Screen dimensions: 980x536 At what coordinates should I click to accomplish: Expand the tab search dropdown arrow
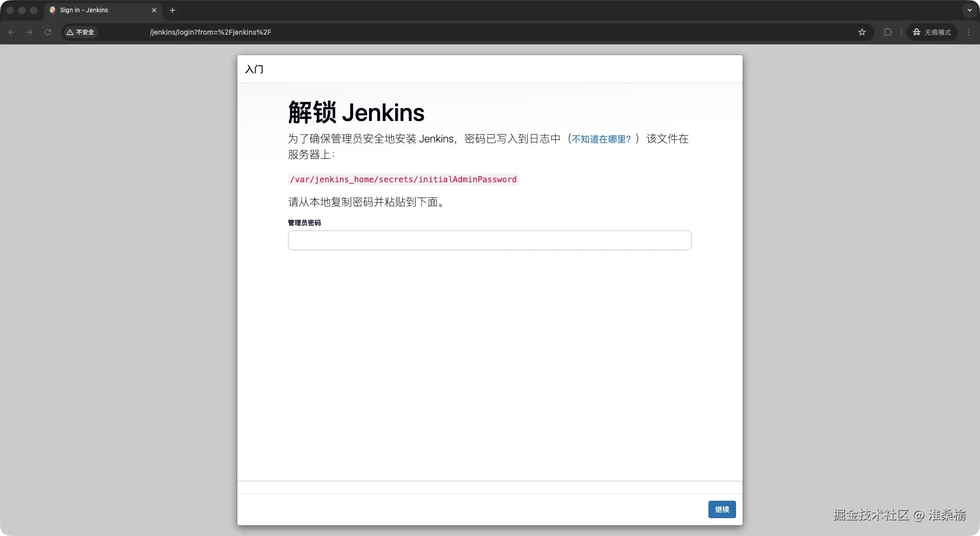[x=970, y=10]
